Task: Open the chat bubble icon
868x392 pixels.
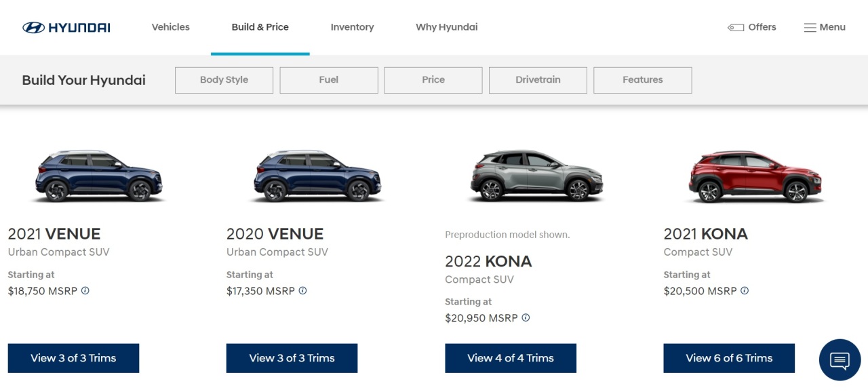Action: pyautogui.click(x=840, y=360)
